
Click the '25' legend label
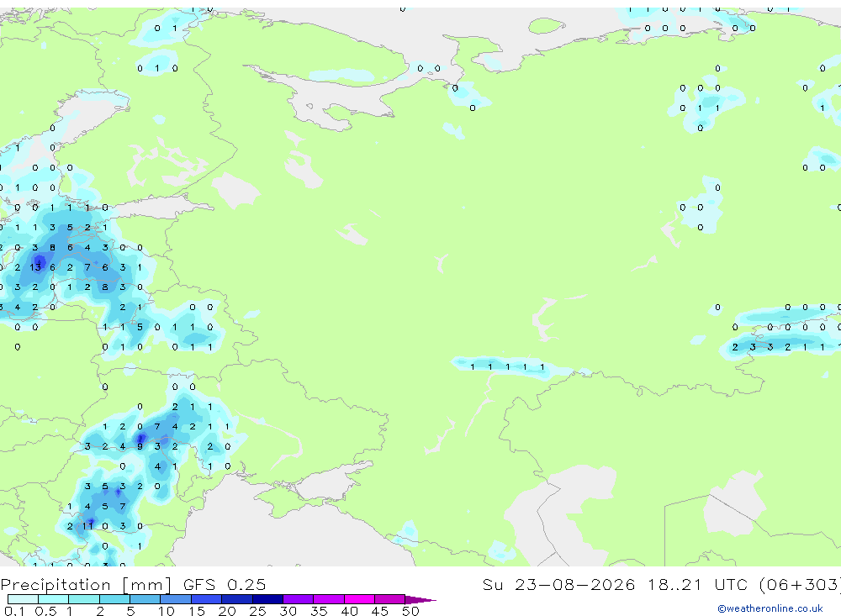click(x=257, y=611)
